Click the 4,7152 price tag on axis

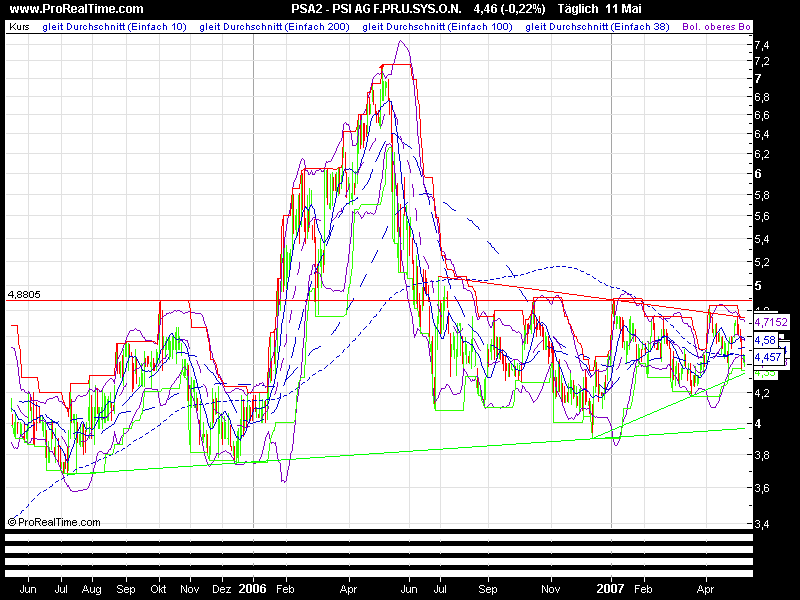[771, 322]
